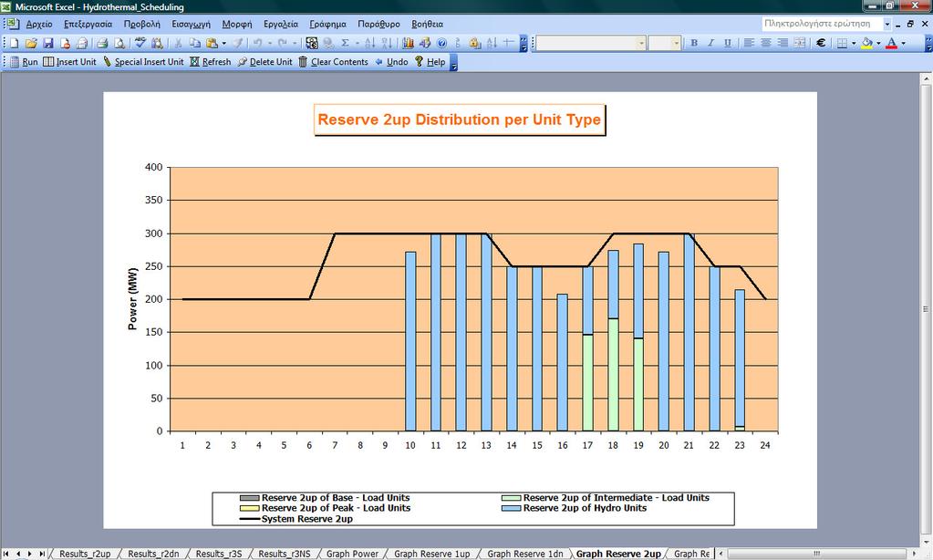The width and height of the screenshot is (933, 560).
Task: Click the Center alignment icon
Action: (766, 43)
